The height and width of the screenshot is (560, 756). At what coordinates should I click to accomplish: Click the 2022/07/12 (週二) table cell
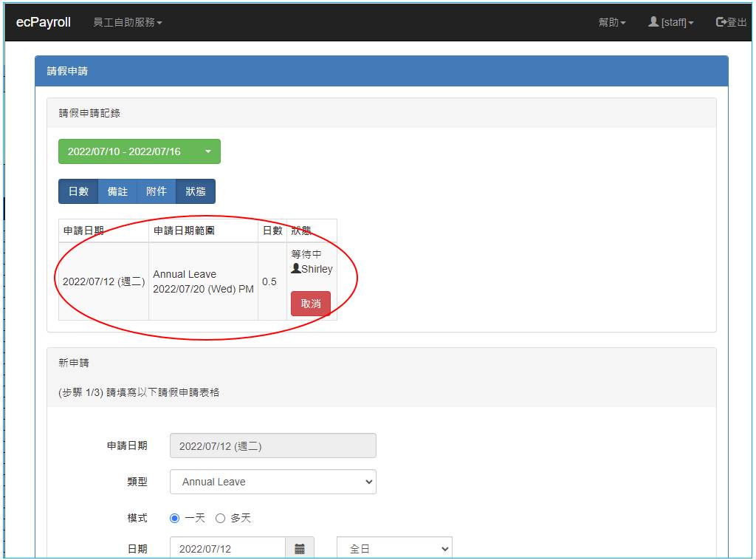pos(103,281)
